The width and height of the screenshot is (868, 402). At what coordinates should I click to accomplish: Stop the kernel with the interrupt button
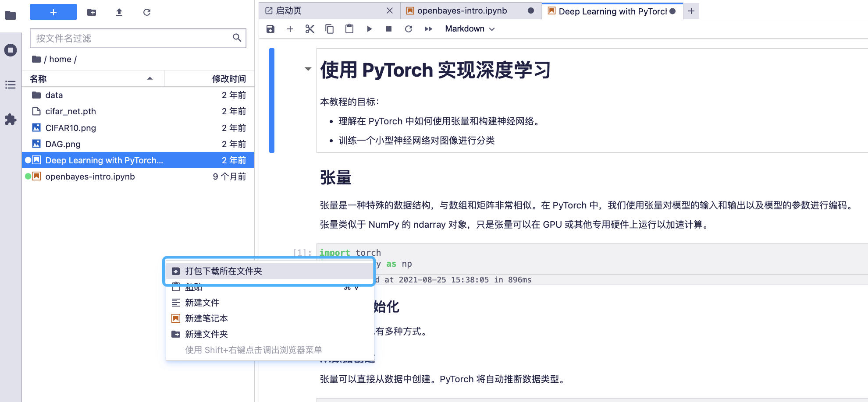click(x=389, y=29)
